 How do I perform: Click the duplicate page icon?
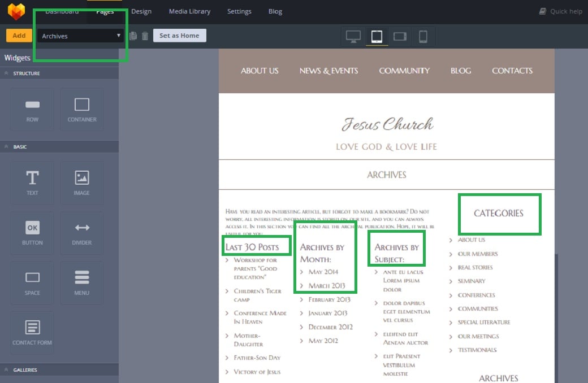coord(133,36)
